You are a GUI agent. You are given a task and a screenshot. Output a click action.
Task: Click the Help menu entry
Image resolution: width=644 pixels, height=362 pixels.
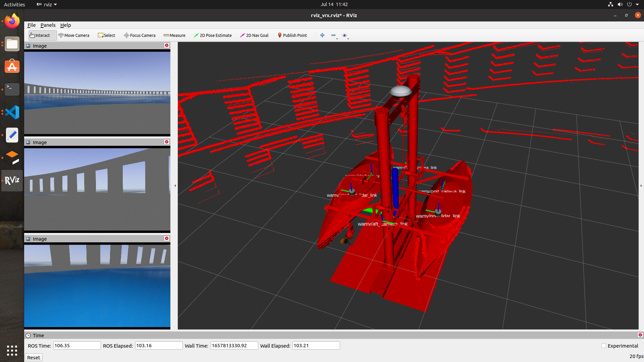click(65, 25)
